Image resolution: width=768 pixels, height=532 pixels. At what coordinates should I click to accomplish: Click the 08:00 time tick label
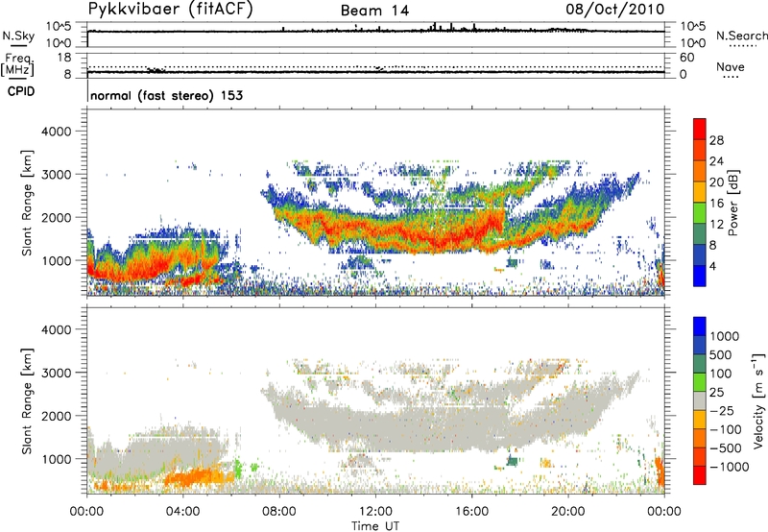coord(279,512)
